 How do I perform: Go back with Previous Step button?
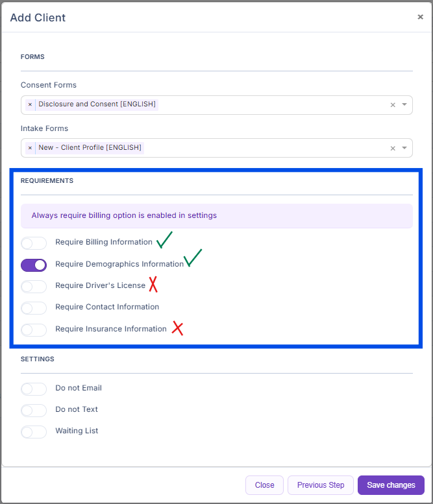[321, 485]
